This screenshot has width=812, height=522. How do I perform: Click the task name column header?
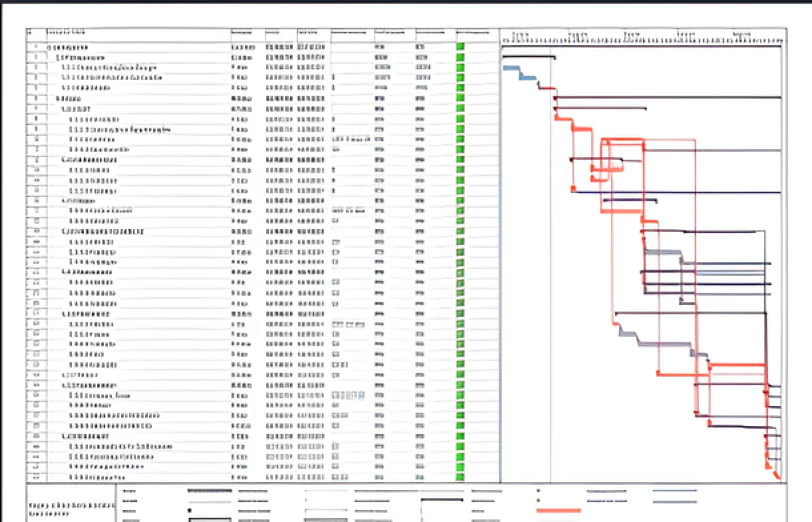pyautogui.click(x=67, y=33)
